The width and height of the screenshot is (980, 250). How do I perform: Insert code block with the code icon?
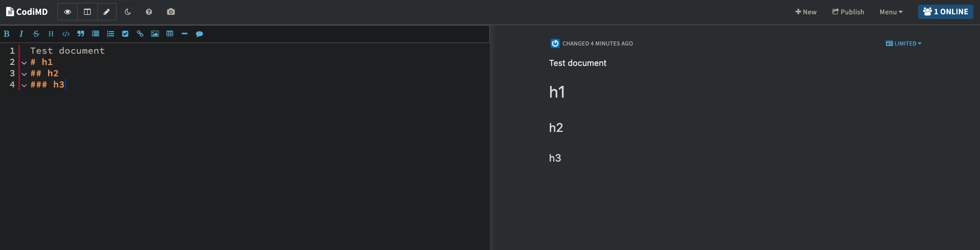[66, 34]
